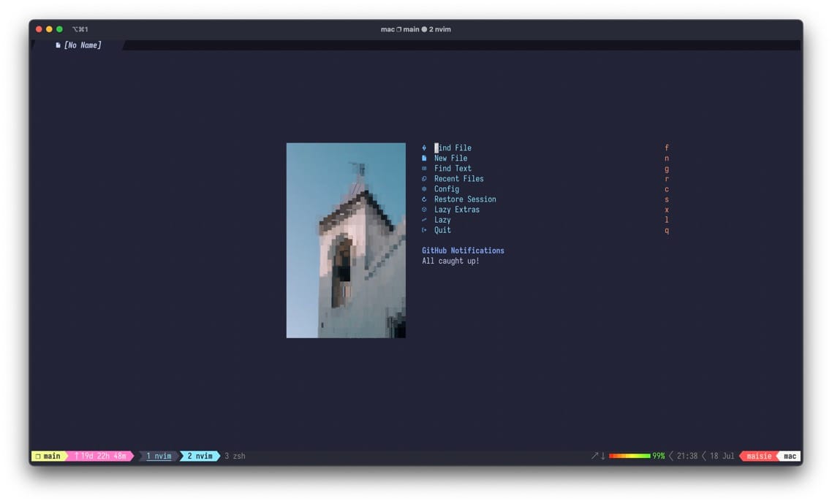Click the session icon beside main in status bar
The width and height of the screenshot is (832, 504).
(38, 456)
